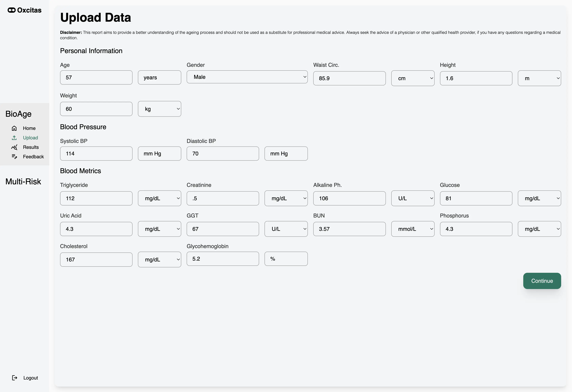Click the Logout link
This screenshot has height=392, width=572.
(31, 378)
